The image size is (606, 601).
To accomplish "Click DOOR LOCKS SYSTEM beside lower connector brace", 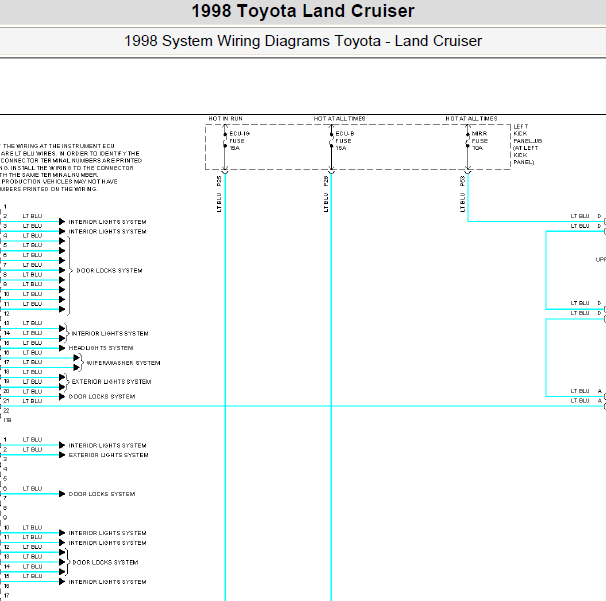I will pyautogui.click(x=105, y=562).
